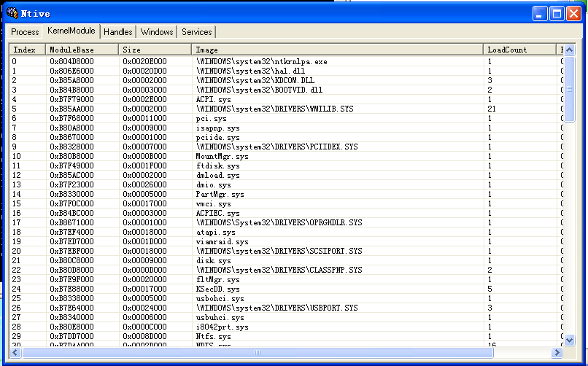Close the Ntive window
Viewport: 588px width, 366px height.
pyautogui.click(x=573, y=14)
